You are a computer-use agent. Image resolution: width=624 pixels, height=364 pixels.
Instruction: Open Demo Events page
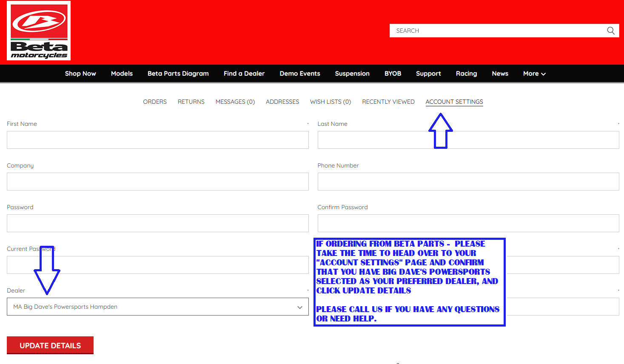(x=300, y=74)
